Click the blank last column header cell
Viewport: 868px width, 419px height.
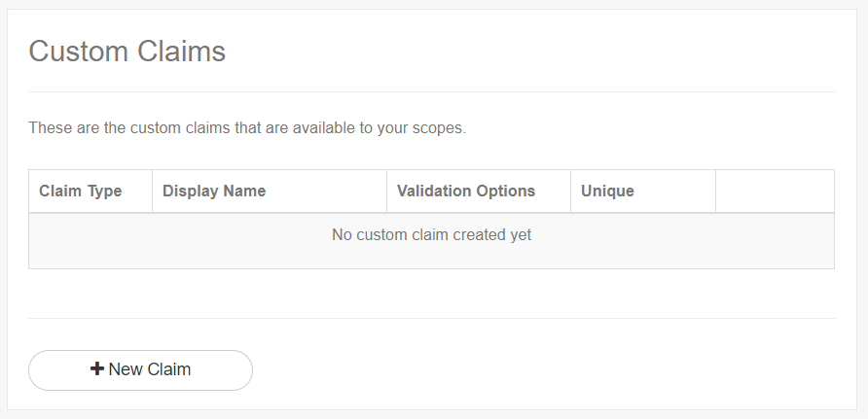coord(775,192)
